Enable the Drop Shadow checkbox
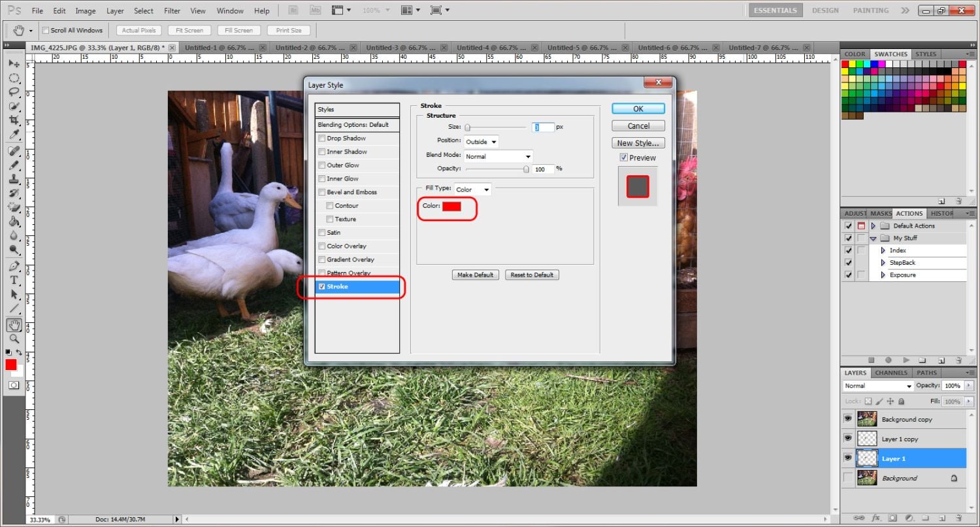980x527 pixels. tap(321, 139)
